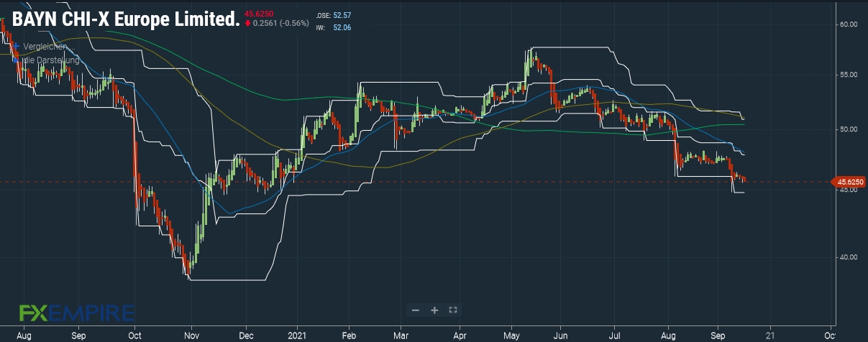The width and height of the screenshot is (868, 342).
Task: Click the Nov time axis label
Action: pos(191,335)
